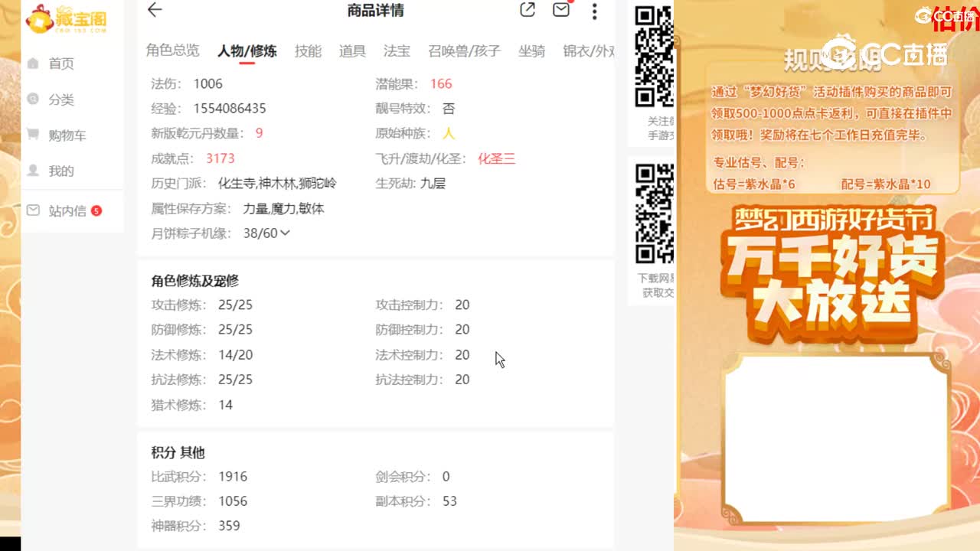Click the share icon in header

click(528, 10)
